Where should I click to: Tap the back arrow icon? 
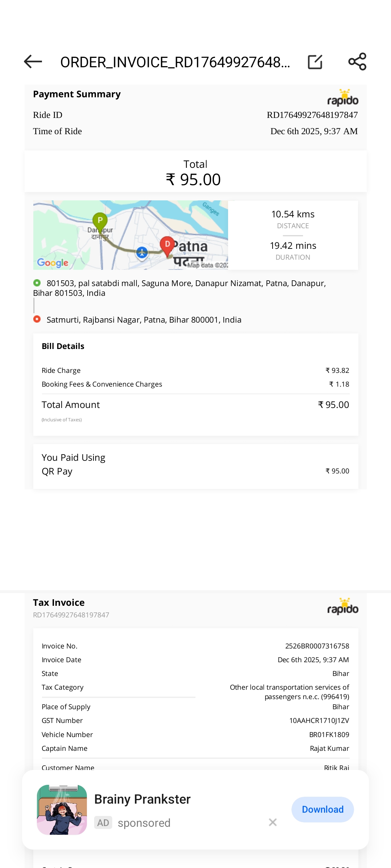pyautogui.click(x=33, y=62)
